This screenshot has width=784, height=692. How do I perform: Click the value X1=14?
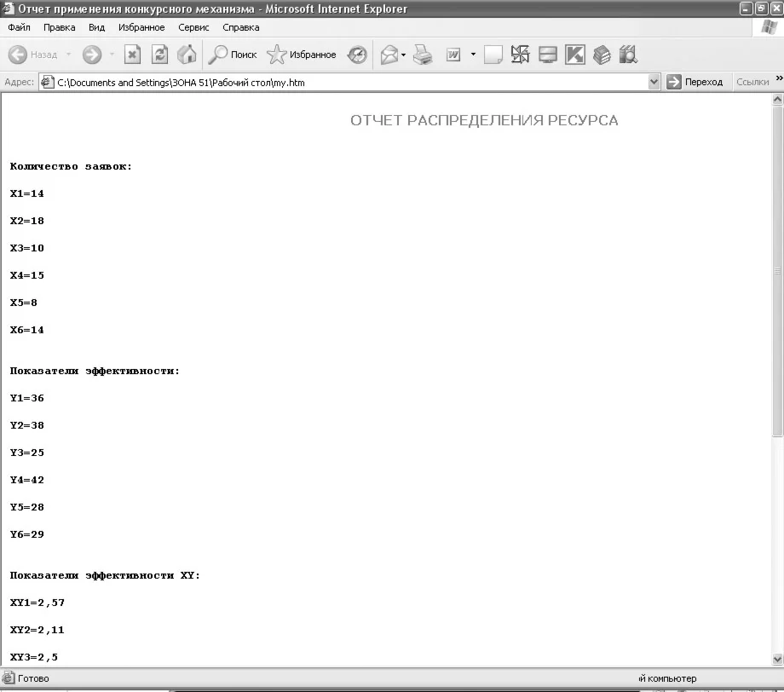[x=27, y=193]
